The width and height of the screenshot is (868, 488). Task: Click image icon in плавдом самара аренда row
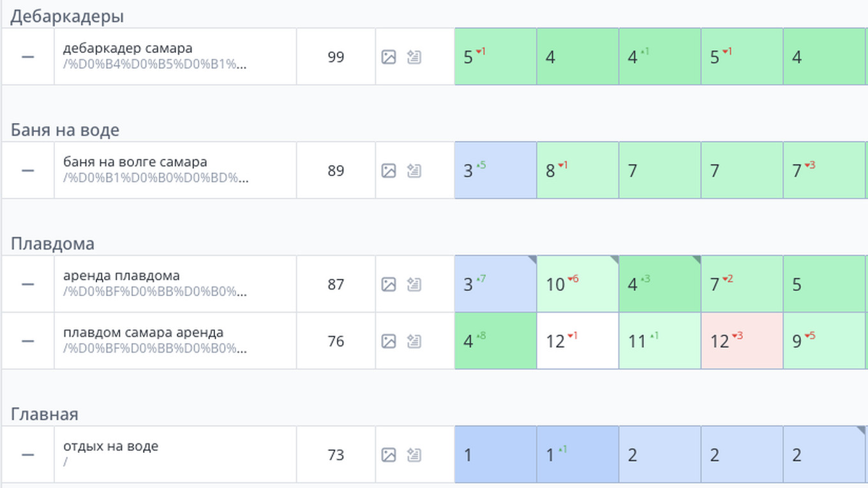[x=389, y=341]
